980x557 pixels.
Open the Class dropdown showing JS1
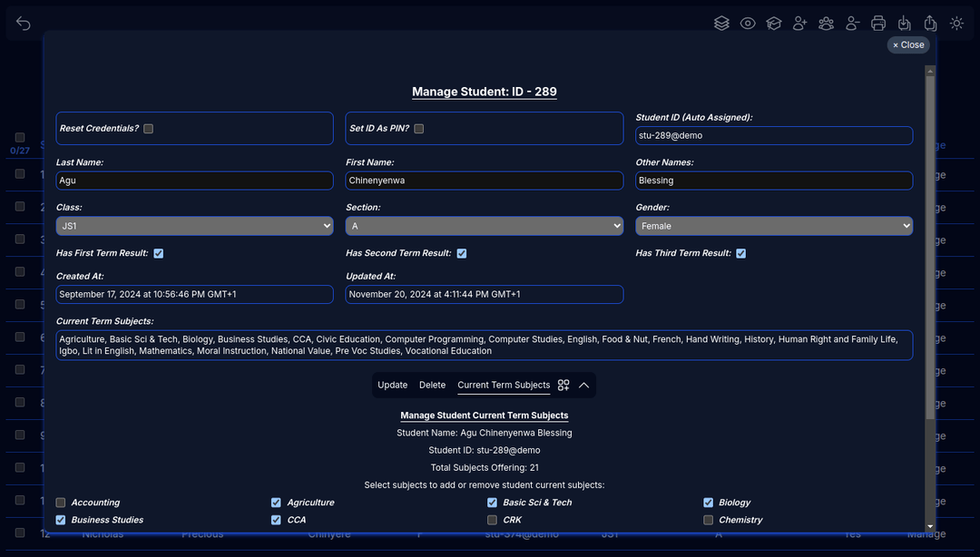(x=194, y=226)
